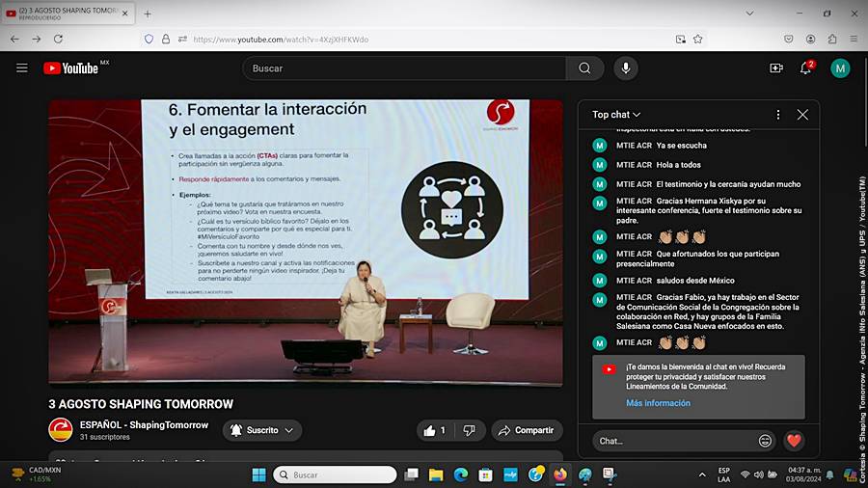Open picture-in-picture icon in address bar
Screen dimensions: 868x488
[x=681, y=40]
